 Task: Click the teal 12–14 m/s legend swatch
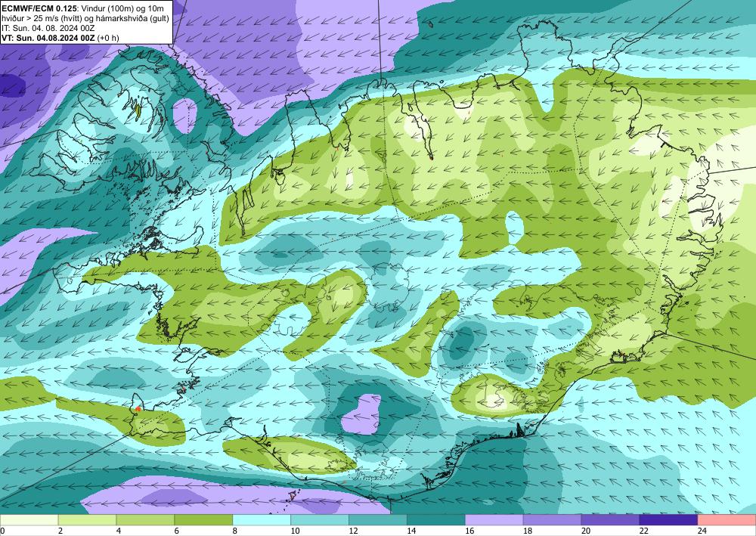coord(378,520)
